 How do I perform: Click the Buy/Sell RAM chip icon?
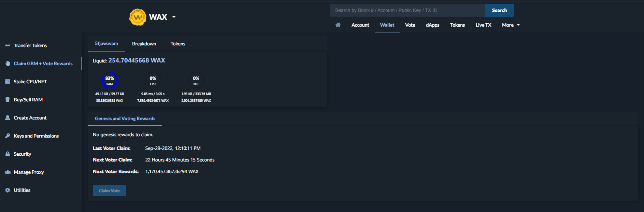tap(8, 100)
